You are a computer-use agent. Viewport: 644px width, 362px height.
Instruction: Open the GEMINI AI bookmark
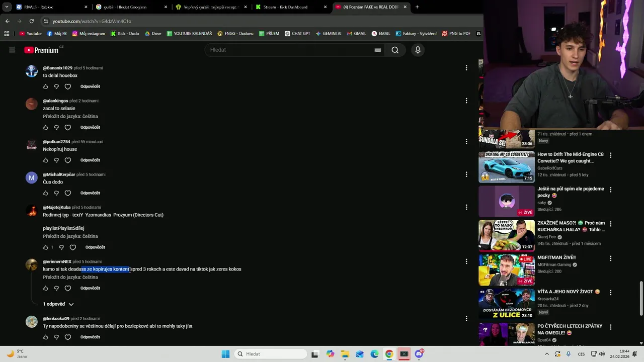(x=329, y=34)
